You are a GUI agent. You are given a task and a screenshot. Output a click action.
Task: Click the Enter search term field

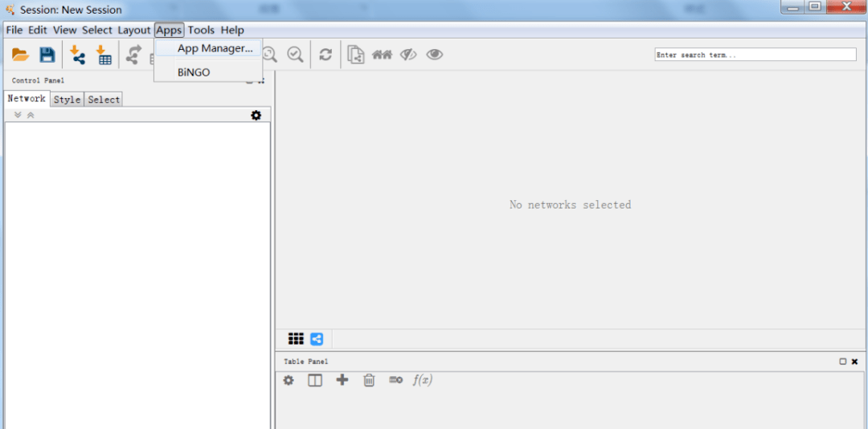755,55
